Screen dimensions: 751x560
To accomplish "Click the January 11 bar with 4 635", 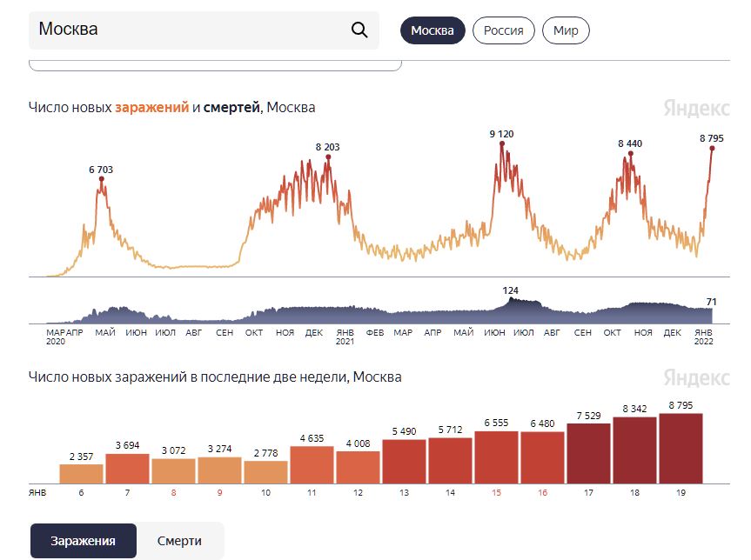I will 312,464.
